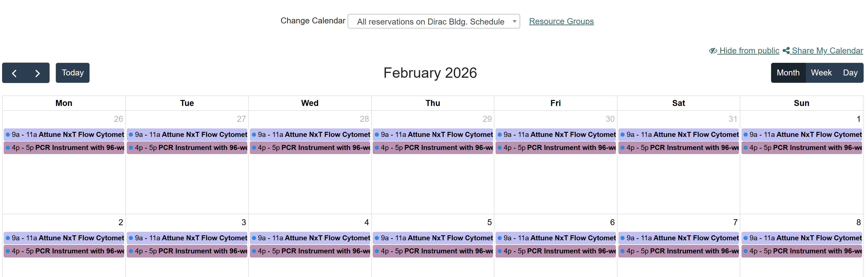Switch to Day view
Viewport: 868px width, 277px height.
click(x=850, y=73)
